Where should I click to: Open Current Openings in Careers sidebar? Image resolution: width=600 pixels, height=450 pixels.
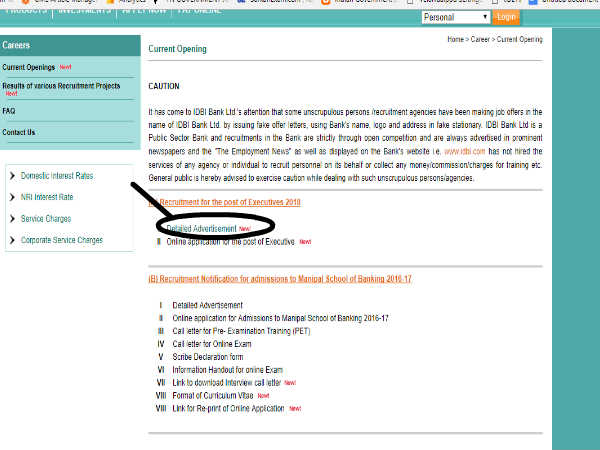[x=29, y=67]
